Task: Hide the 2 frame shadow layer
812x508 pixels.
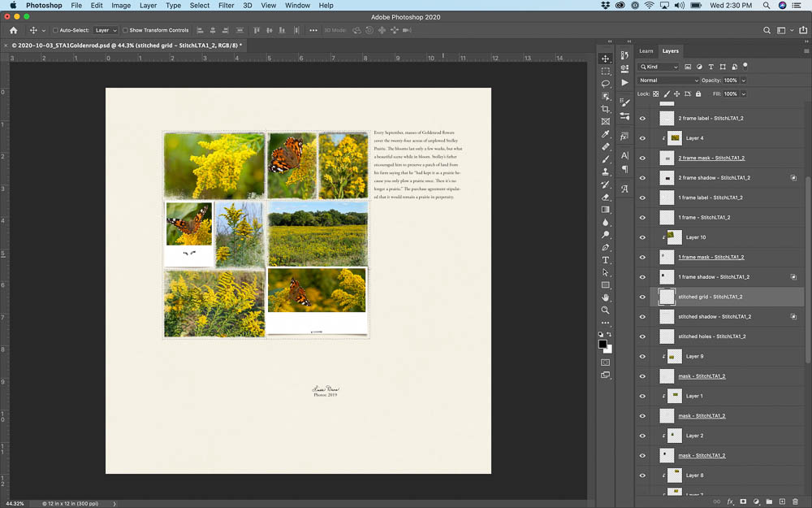Action: coord(642,178)
